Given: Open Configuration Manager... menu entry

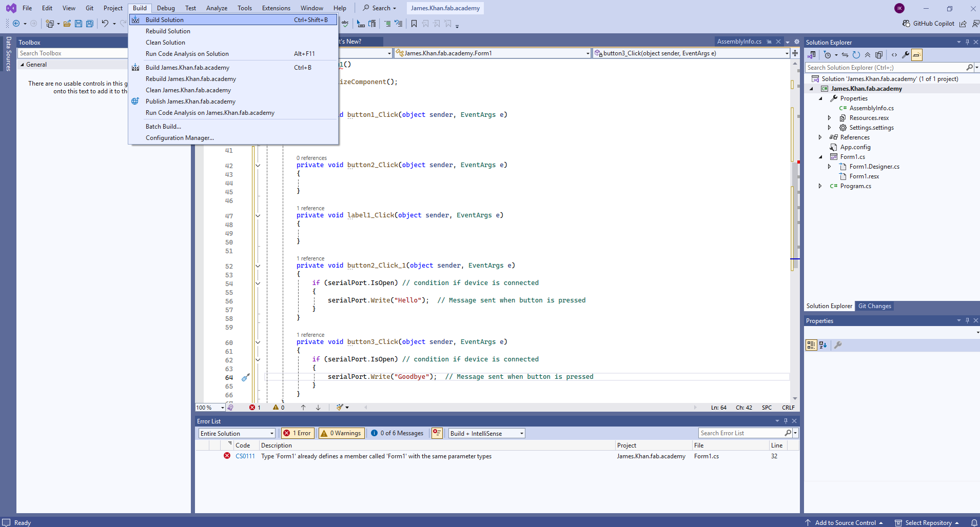Looking at the screenshot, I should 233,138.
